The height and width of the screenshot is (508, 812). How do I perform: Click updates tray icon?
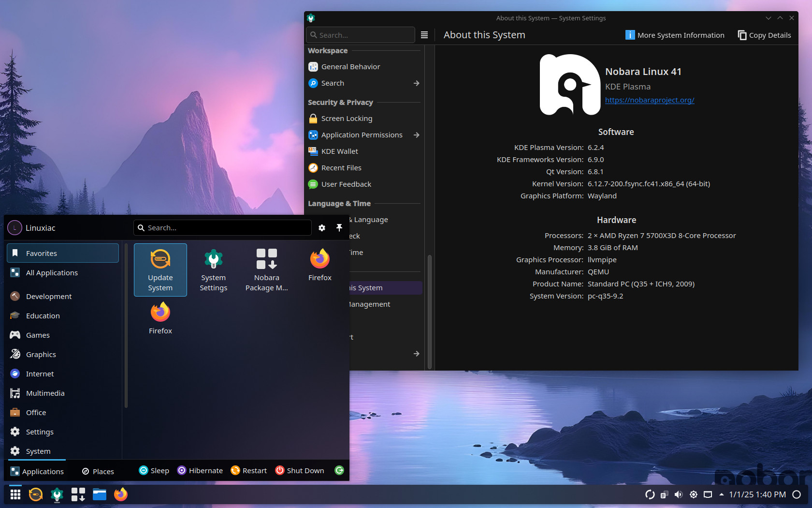[x=650, y=494]
